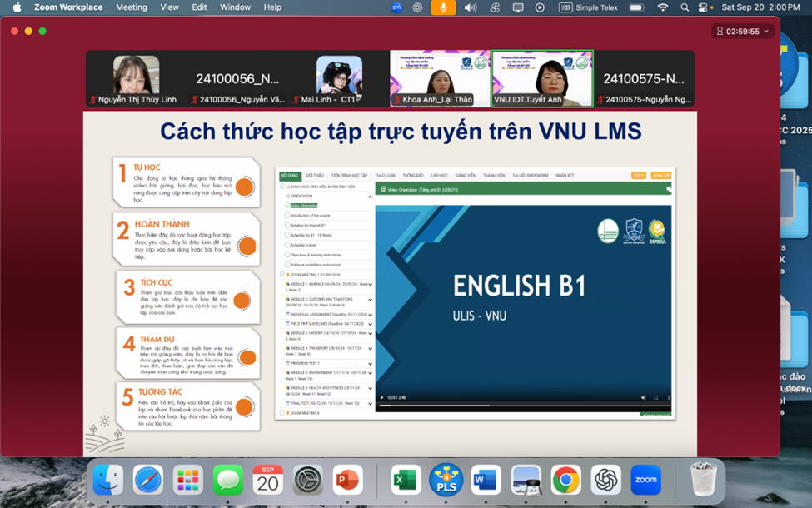The image size is (812, 508).
Task: Select VNU IDT.Tuyết Anh video thumbnail
Action: [x=541, y=79]
